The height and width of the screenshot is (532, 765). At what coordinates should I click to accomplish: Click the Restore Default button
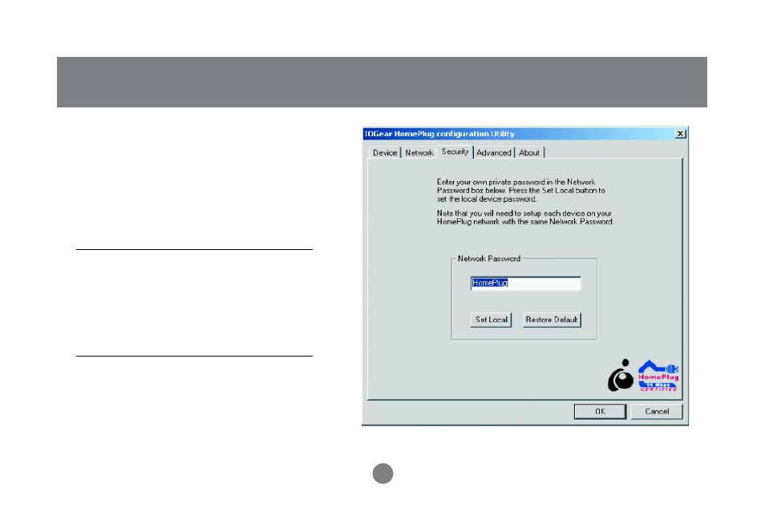point(552,320)
